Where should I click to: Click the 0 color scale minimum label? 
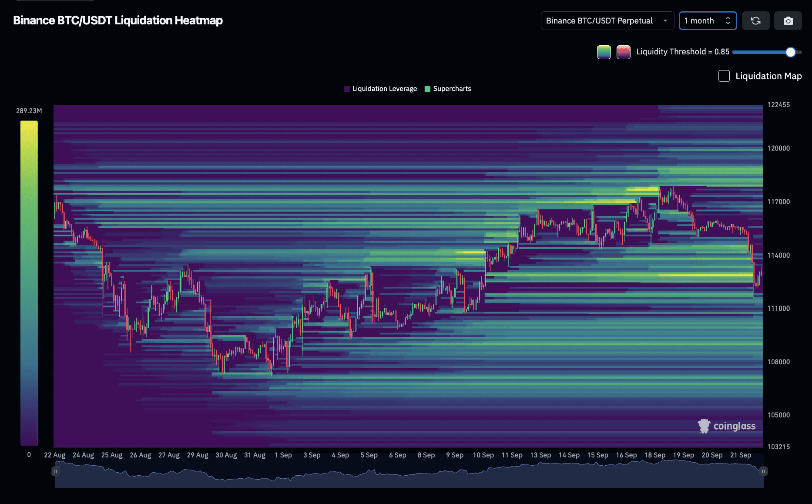pos(29,455)
